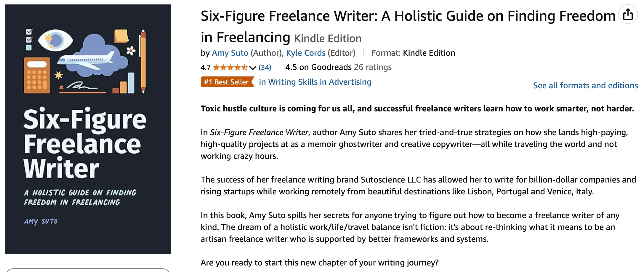Viewport: 644px width, 272px height.
Task: See all formats and editions
Action: (x=585, y=85)
